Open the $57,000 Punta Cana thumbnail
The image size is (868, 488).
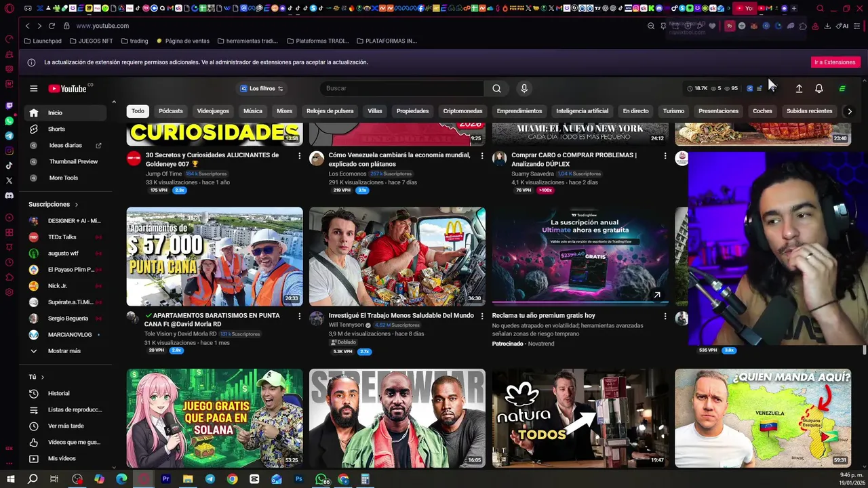point(214,256)
